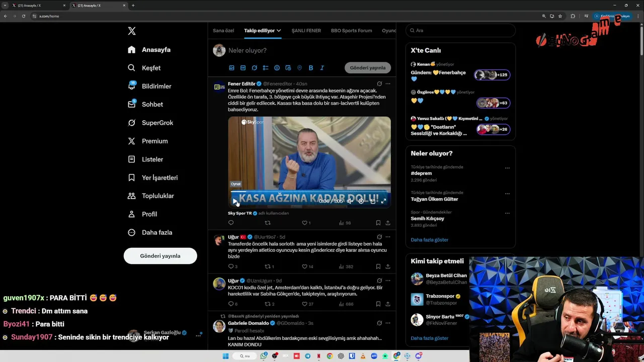Click the Ara search field on X
This screenshot has height=362, width=644.
460,31
